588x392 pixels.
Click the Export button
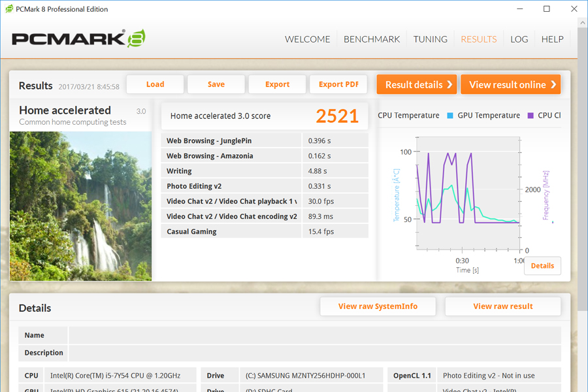pos(277,84)
